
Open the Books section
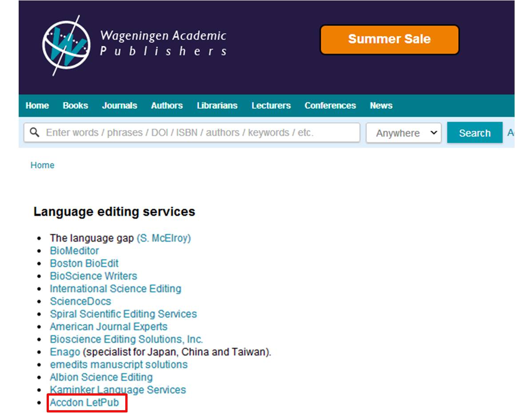(x=76, y=105)
